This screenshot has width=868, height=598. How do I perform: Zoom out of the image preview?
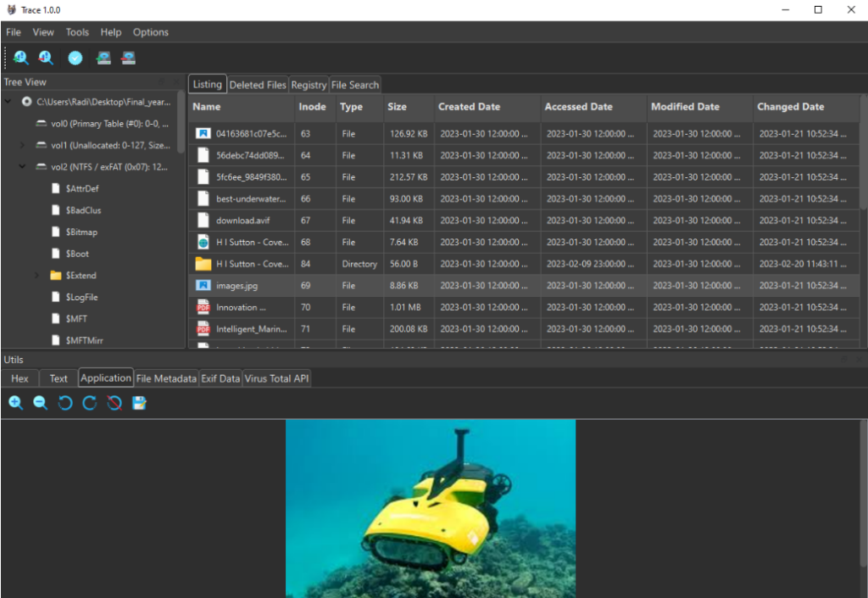coord(41,403)
